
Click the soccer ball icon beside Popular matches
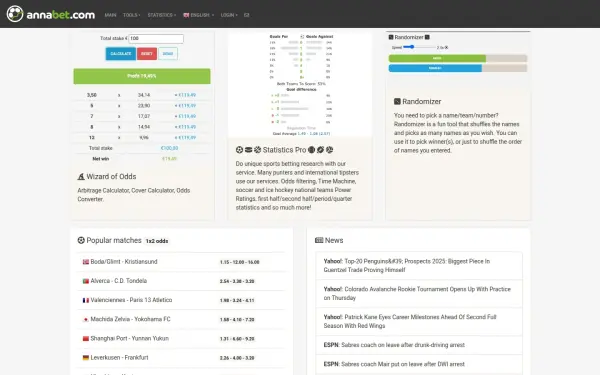tap(81, 240)
